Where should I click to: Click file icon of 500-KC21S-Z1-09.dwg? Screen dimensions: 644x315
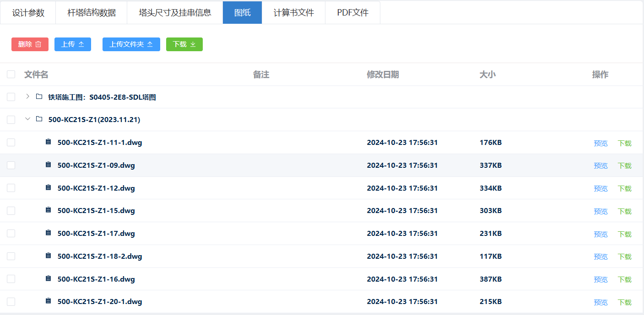(48, 165)
